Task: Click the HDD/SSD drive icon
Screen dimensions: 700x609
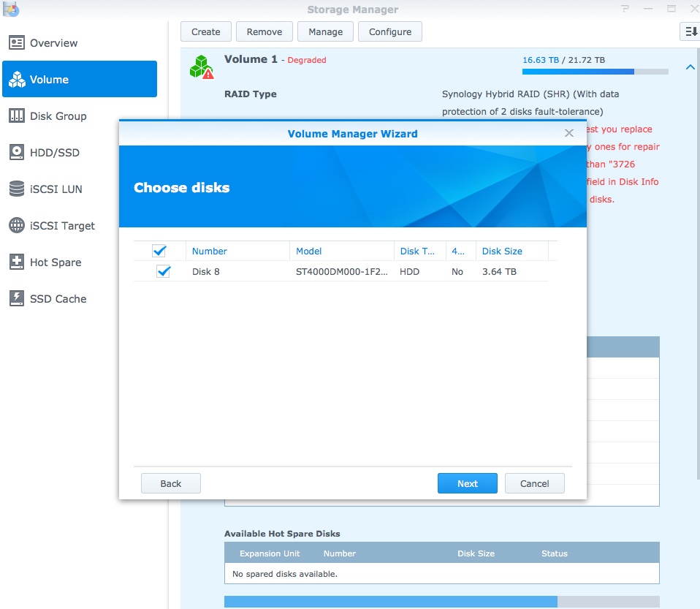Action: (17, 152)
